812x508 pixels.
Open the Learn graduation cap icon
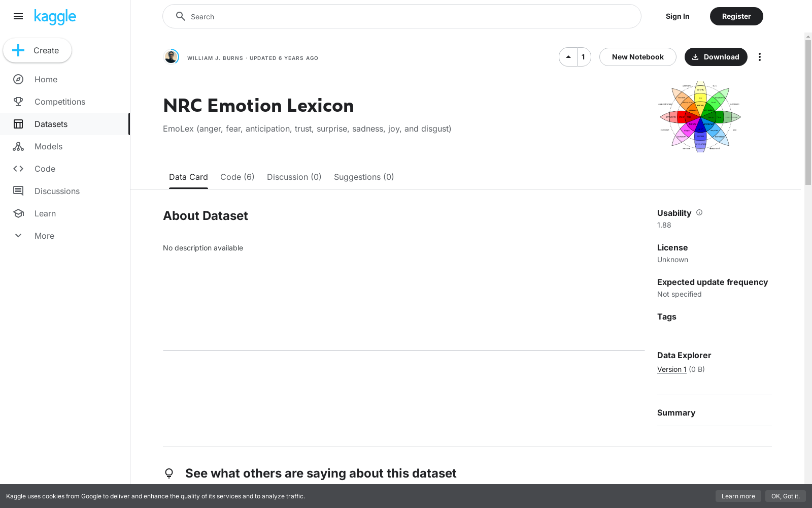point(18,213)
